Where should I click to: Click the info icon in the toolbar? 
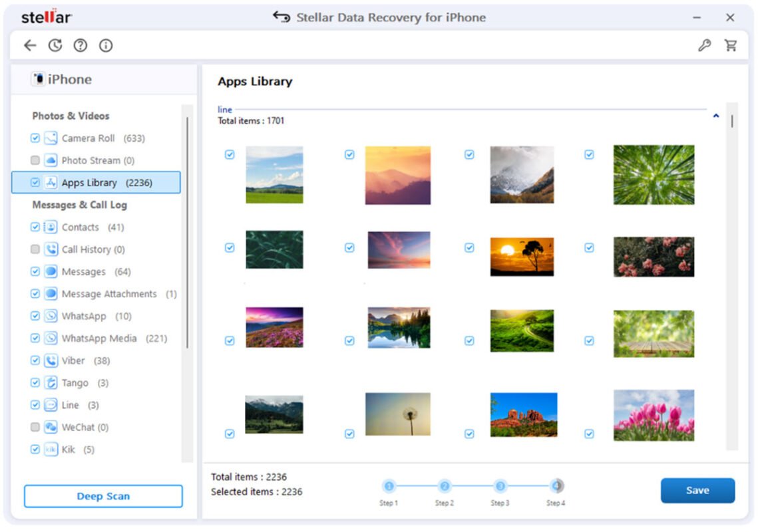point(105,45)
